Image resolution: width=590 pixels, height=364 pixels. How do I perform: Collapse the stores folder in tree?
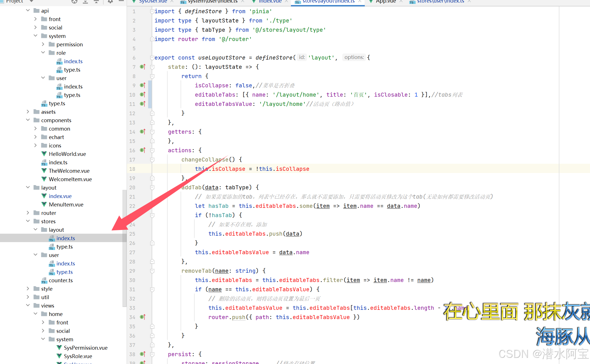point(28,221)
